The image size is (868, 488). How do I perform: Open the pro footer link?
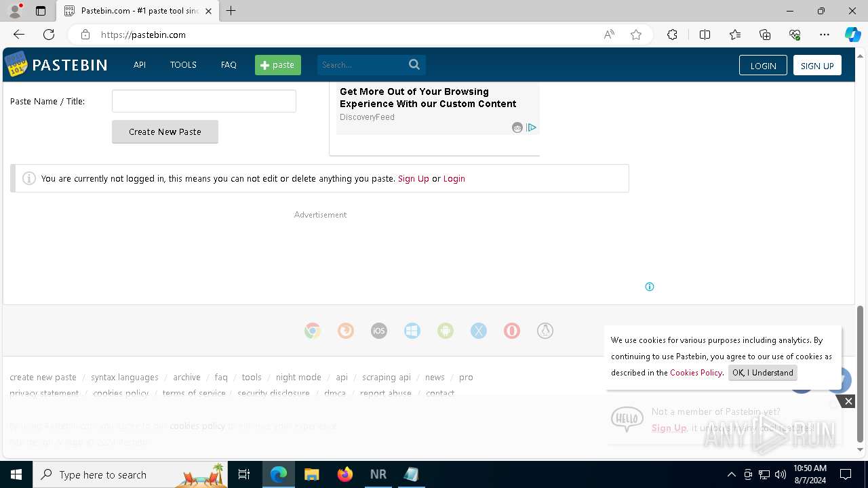[x=466, y=378]
